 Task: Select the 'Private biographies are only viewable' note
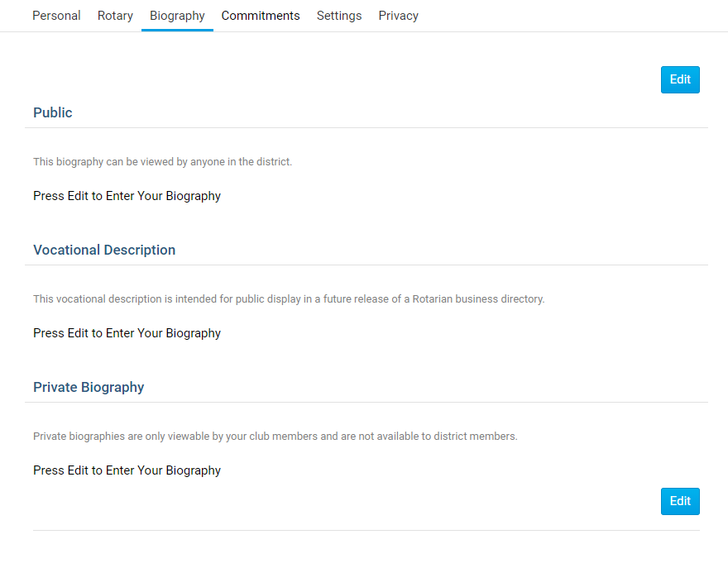275,437
